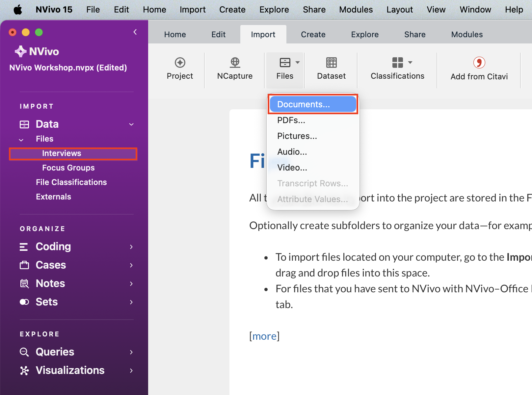
Task: Open the Classifications dropdown arrow
Action: click(410, 62)
